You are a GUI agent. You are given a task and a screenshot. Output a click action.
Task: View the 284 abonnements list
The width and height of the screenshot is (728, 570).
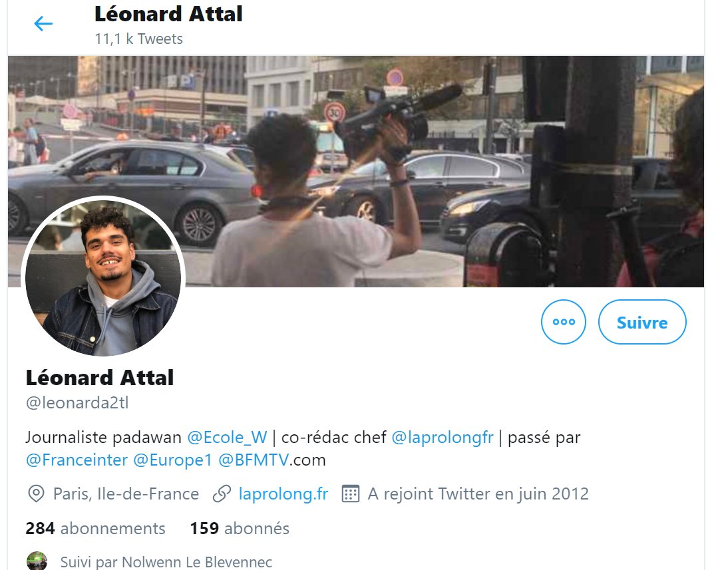(95, 528)
